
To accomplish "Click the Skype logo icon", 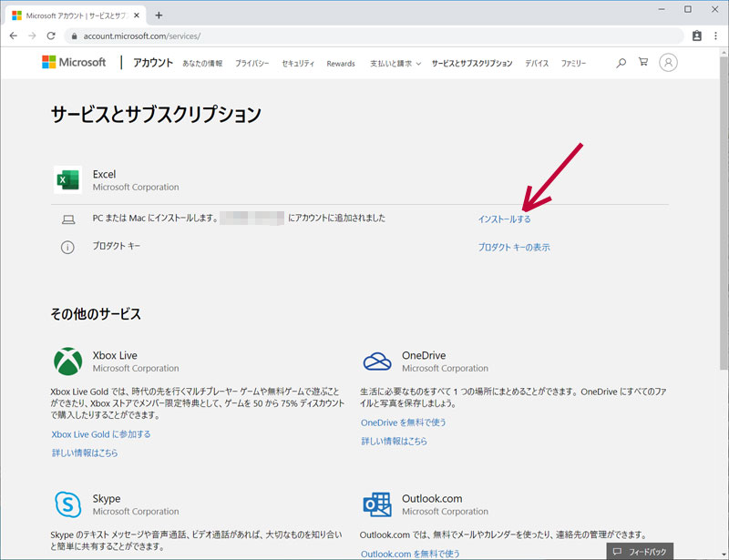I will click(67, 504).
